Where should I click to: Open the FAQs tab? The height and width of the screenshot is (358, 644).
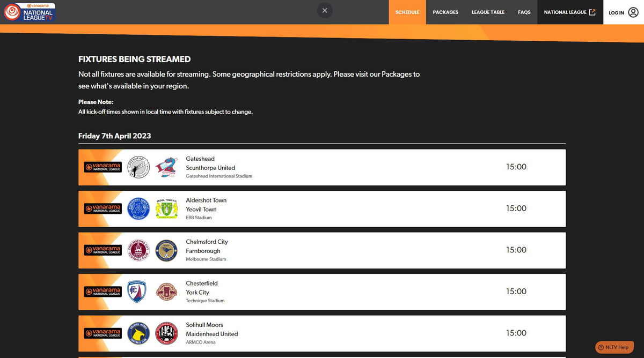click(524, 12)
